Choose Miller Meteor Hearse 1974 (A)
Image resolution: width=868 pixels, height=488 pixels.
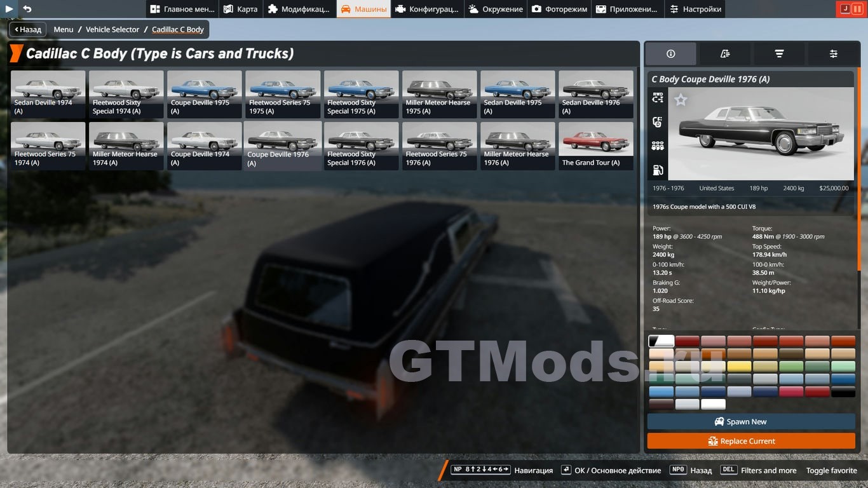(126, 146)
